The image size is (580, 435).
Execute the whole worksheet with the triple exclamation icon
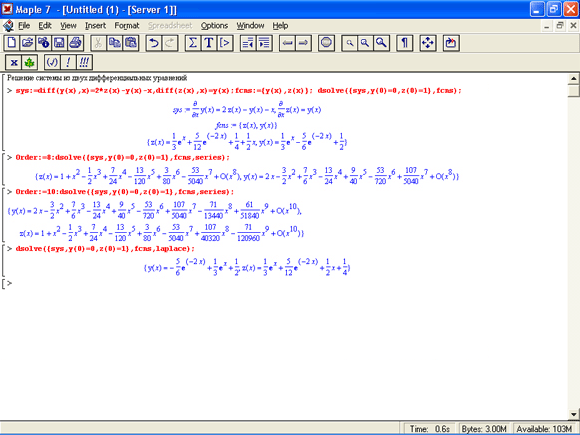click(x=84, y=62)
